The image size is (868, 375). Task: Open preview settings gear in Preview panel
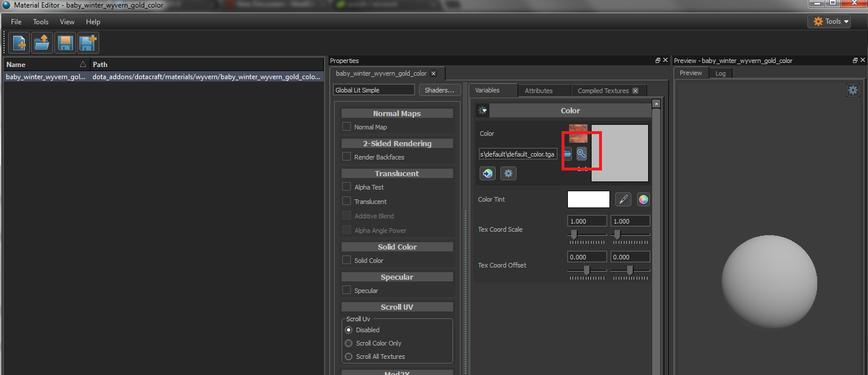click(852, 90)
